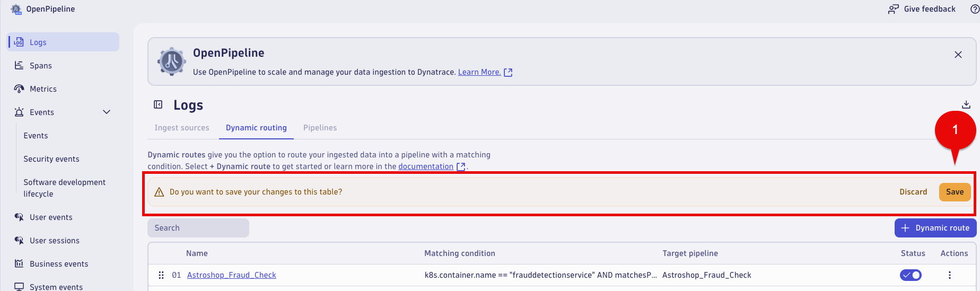
Task: Switch to Pipelines tab
Action: point(320,128)
